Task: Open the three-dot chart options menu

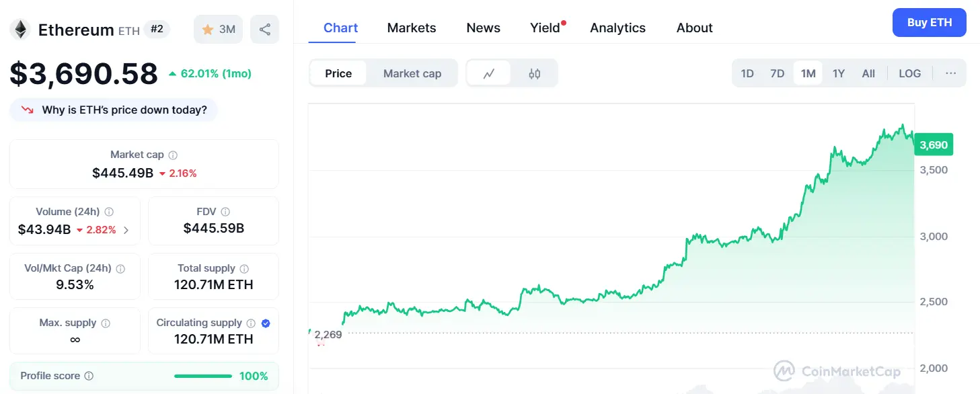Action: [x=950, y=73]
